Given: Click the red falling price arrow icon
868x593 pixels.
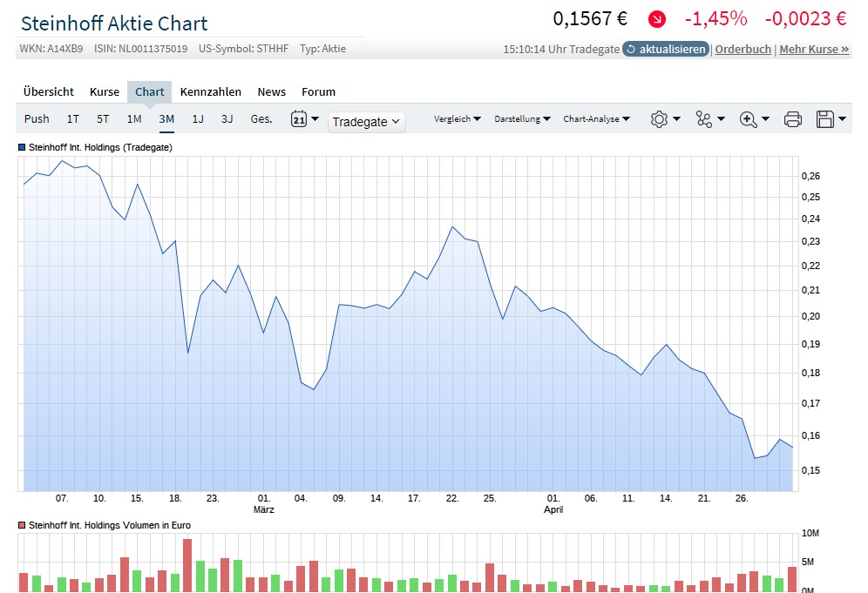Looking at the screenshot, I should [x=656, y=17].
